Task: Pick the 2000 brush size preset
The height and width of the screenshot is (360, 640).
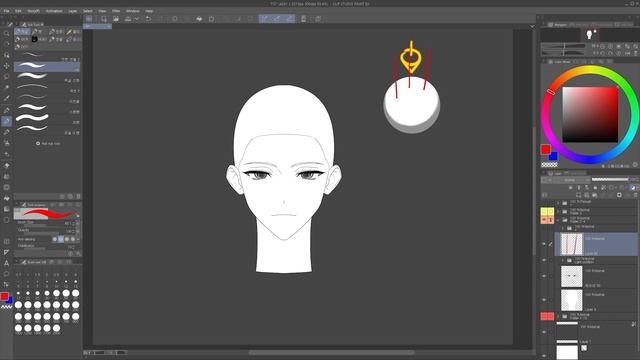Action: click(x=56, y=328)
